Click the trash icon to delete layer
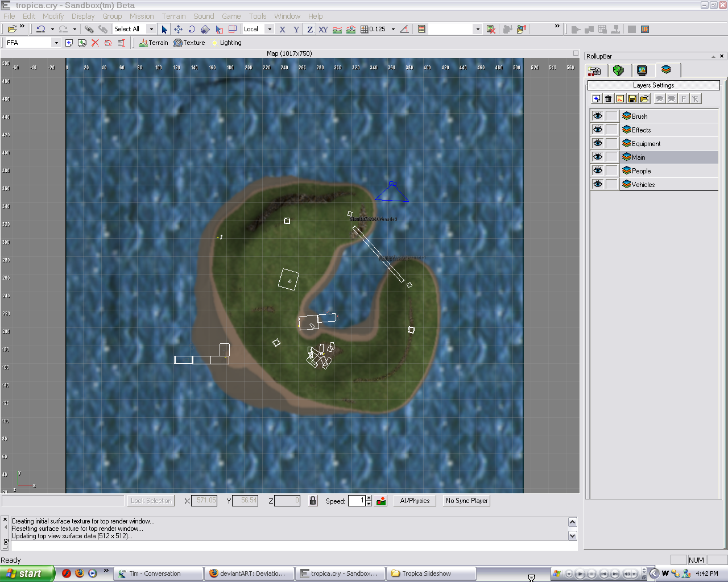 608,99
